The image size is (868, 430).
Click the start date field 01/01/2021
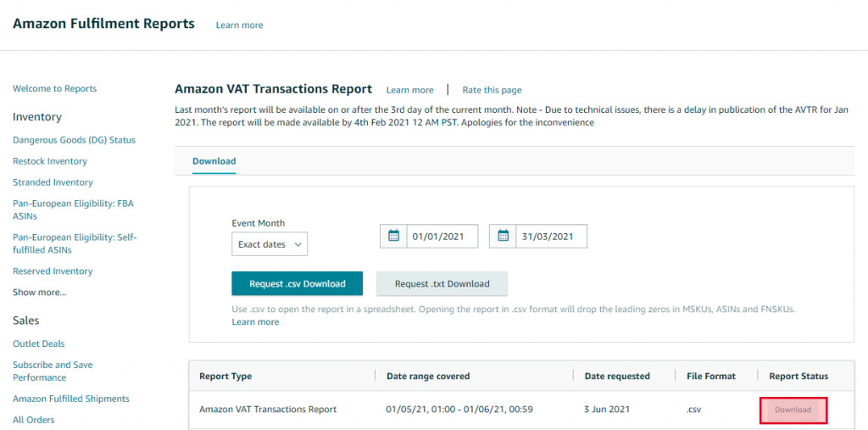pyautogui.click(x=442, y=236)
